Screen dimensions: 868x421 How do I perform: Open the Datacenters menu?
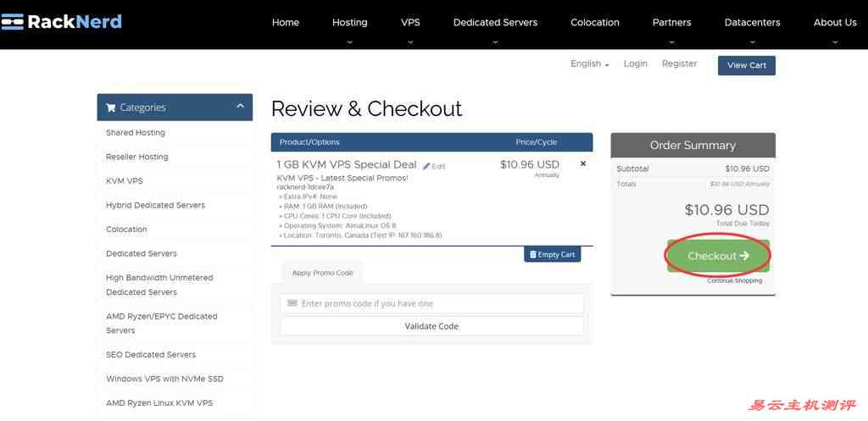click(753, 23)
